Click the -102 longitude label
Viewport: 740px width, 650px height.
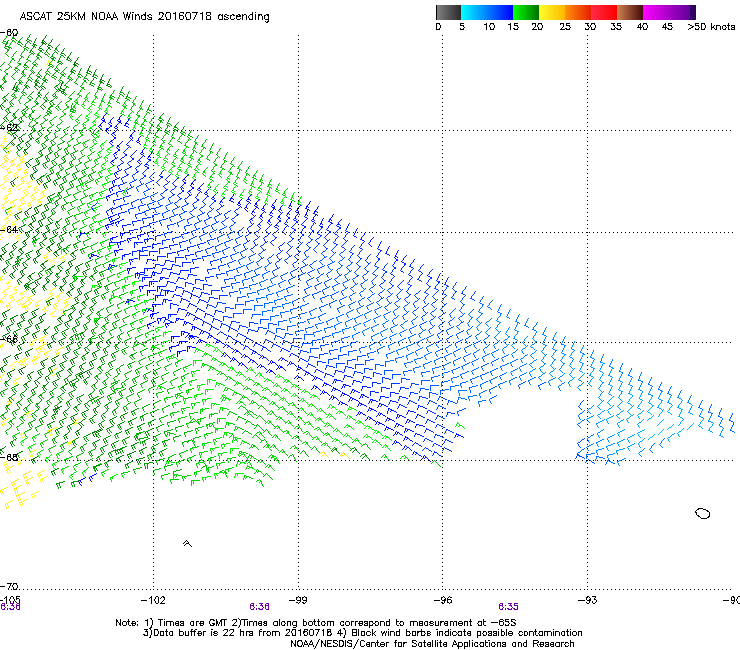(x=153, y=600)
